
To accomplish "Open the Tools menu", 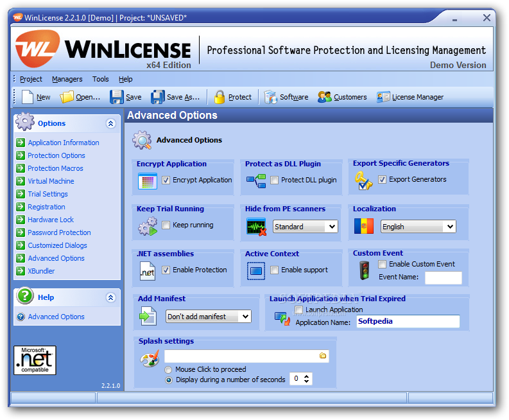I will 101,79.
